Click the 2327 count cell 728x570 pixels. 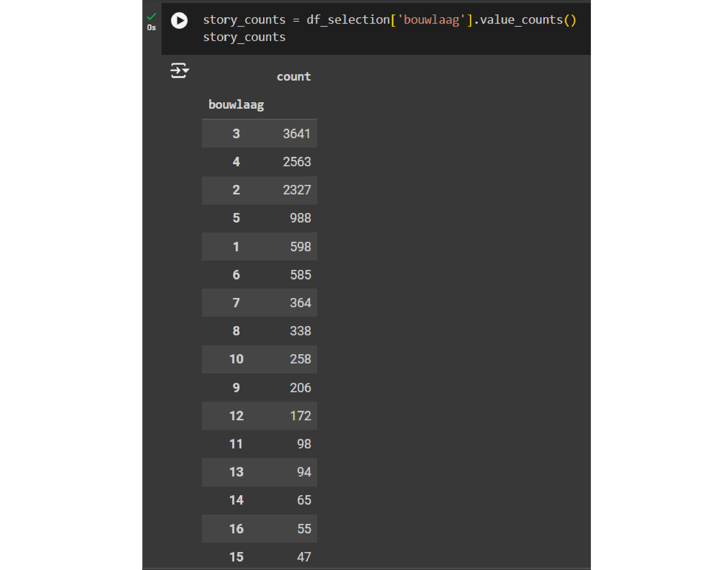pos(297,190)
